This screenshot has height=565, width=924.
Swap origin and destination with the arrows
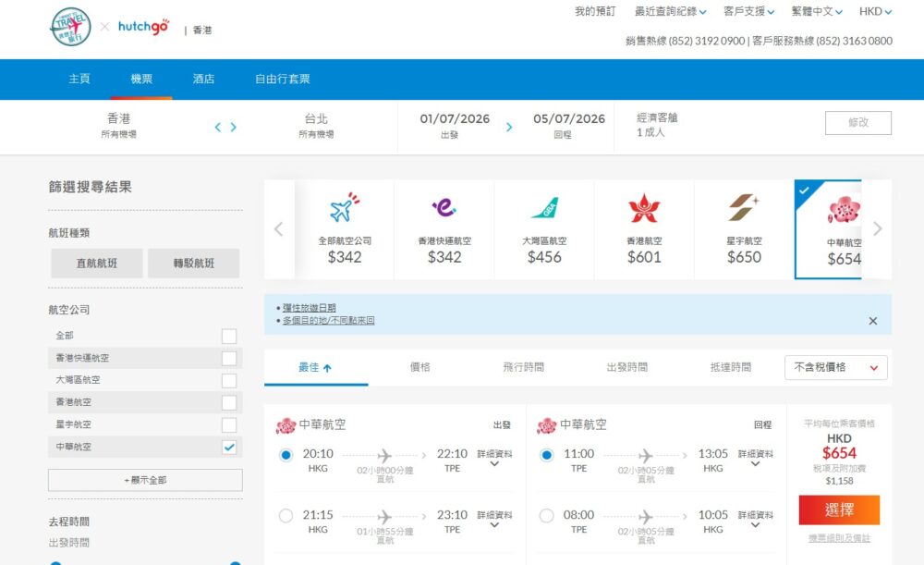[x=225, y=127]
